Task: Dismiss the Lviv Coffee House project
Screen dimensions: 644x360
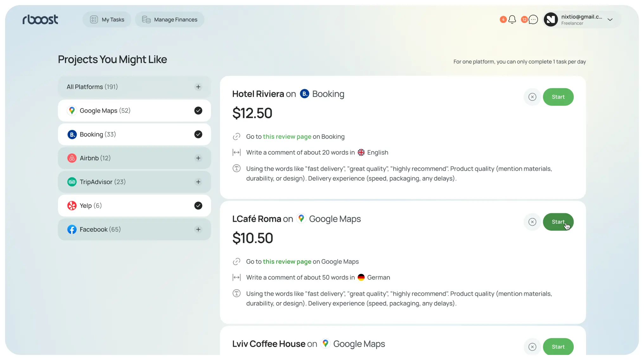Action: [x=532, y=347]
